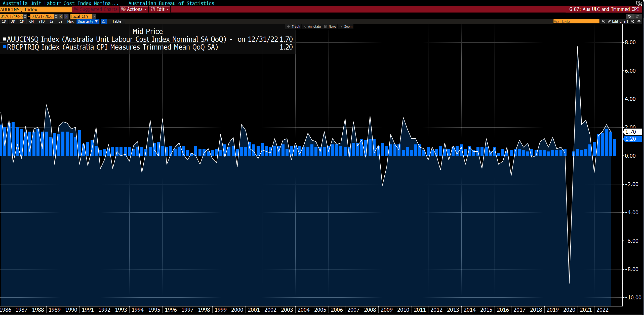Open chart settings gear icon
This screenshot has height=315, width=644.
click(x=639, y=21)
